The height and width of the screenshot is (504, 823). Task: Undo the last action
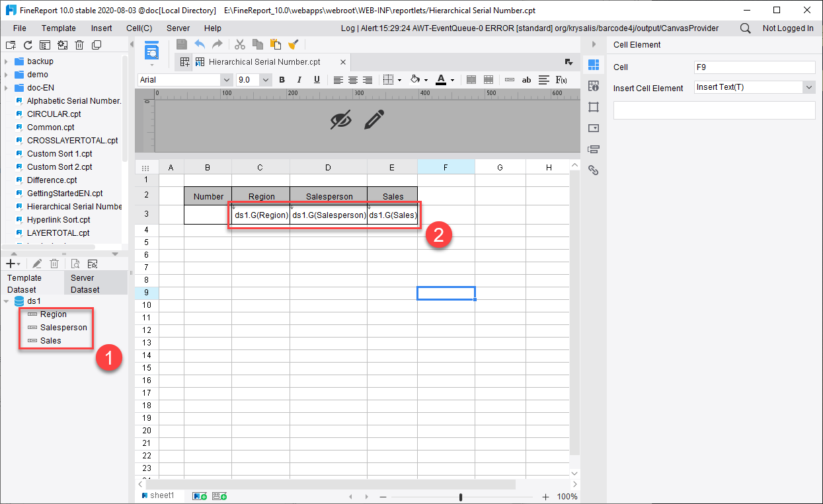(200, 44)
